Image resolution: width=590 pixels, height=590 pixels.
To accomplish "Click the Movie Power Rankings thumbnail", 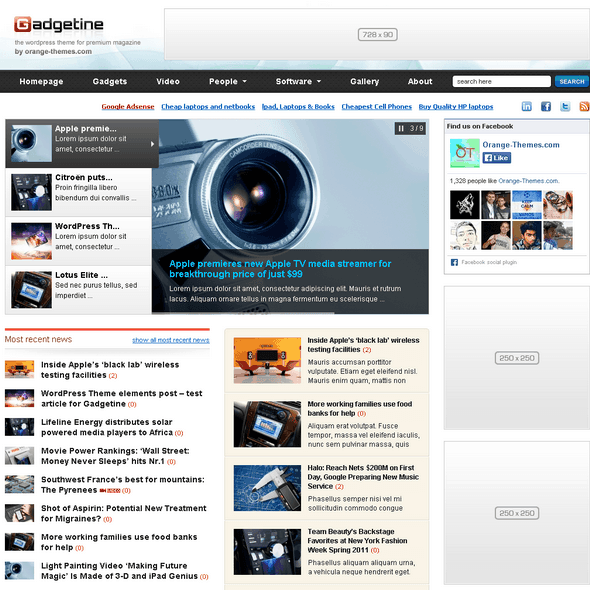I will click(20, 456).
